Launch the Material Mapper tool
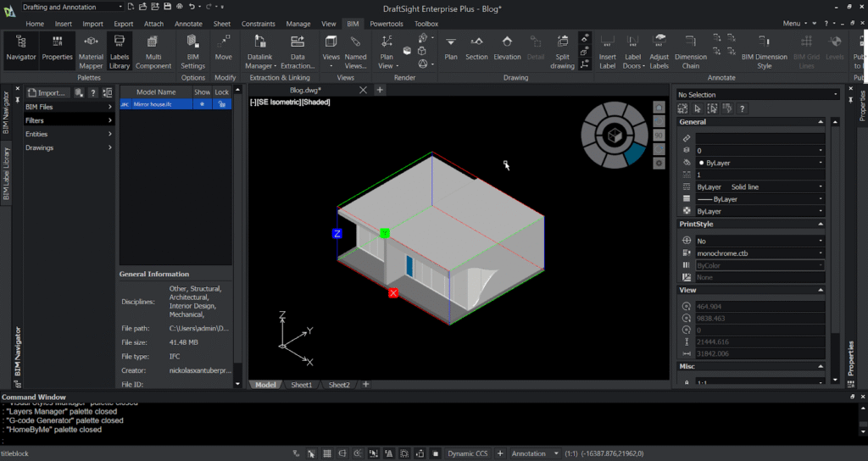The width and height of the screenshot is (868, 461). coord(91,51)
